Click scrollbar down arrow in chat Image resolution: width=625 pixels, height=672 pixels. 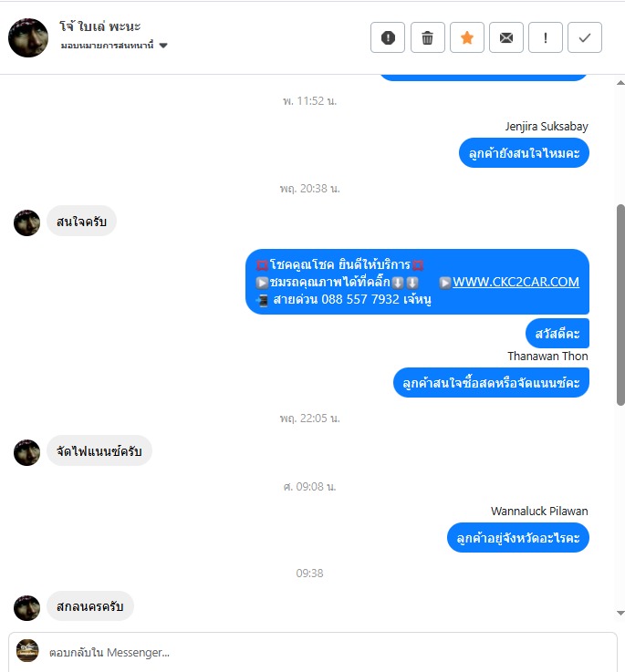620,613
